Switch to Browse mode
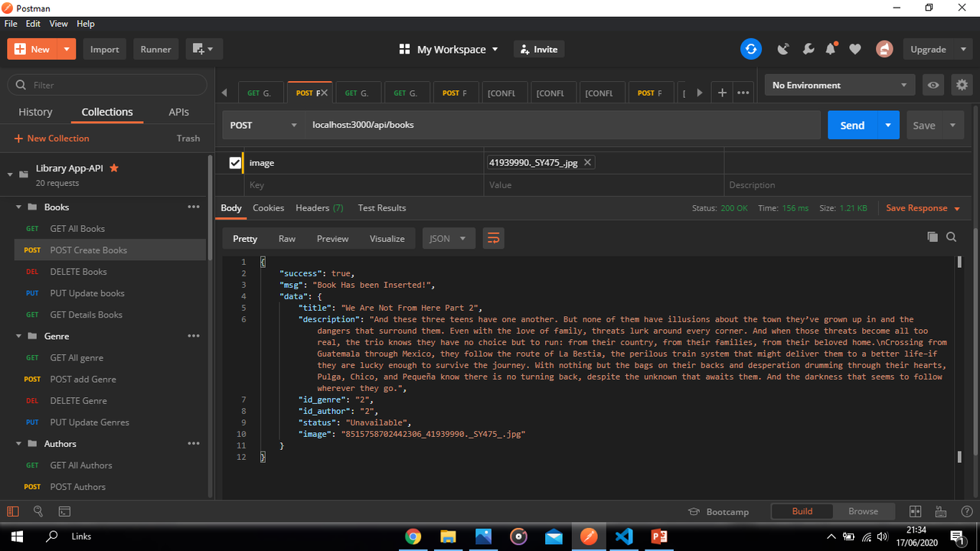This screenshot has height=551, width=980. [x=863, y=510]
